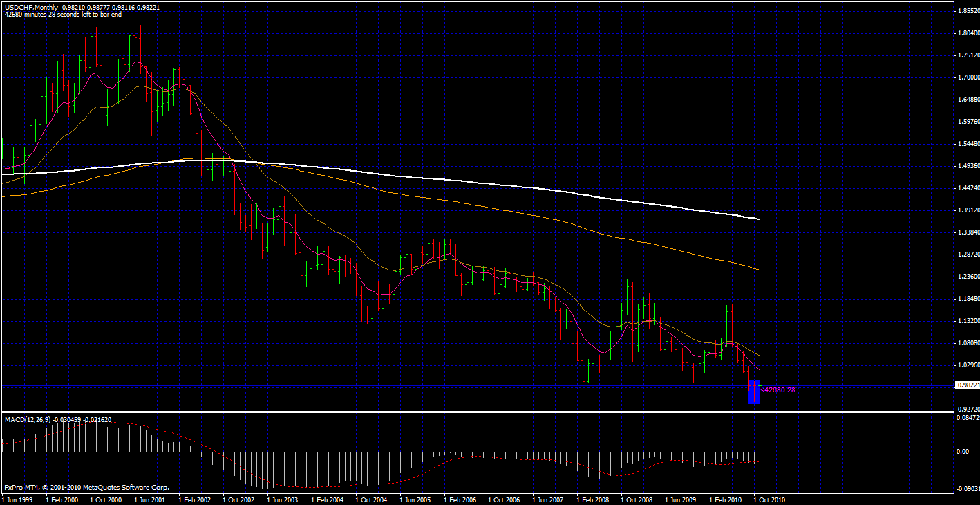This screenshot has height=505, width=980.
Task: Click time axis label 1 Jun 2001
Action: coord(150,499)
